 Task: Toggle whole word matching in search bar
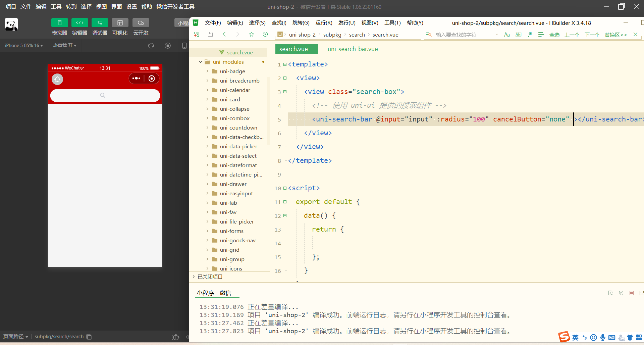point(518,34)
